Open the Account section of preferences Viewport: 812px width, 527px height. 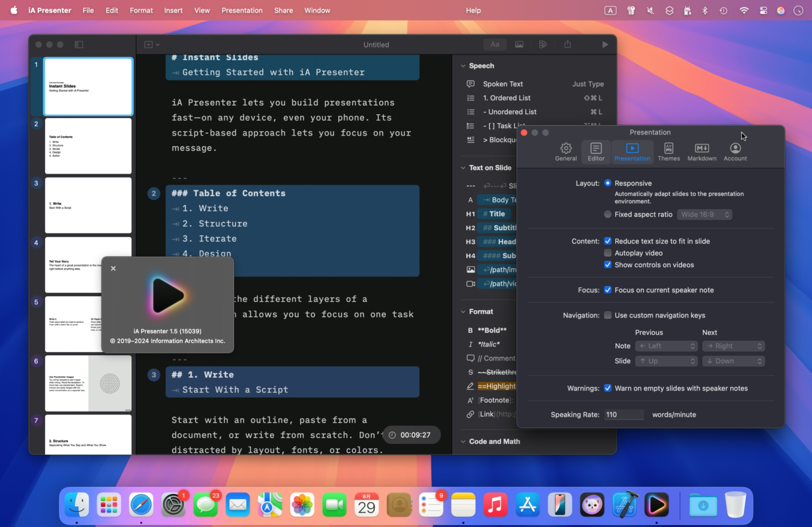pyautogui.click(x=735, y=151)
